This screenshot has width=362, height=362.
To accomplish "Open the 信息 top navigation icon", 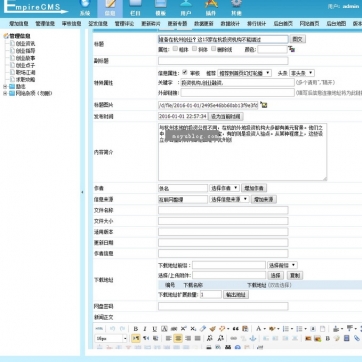I will (110, 8).
